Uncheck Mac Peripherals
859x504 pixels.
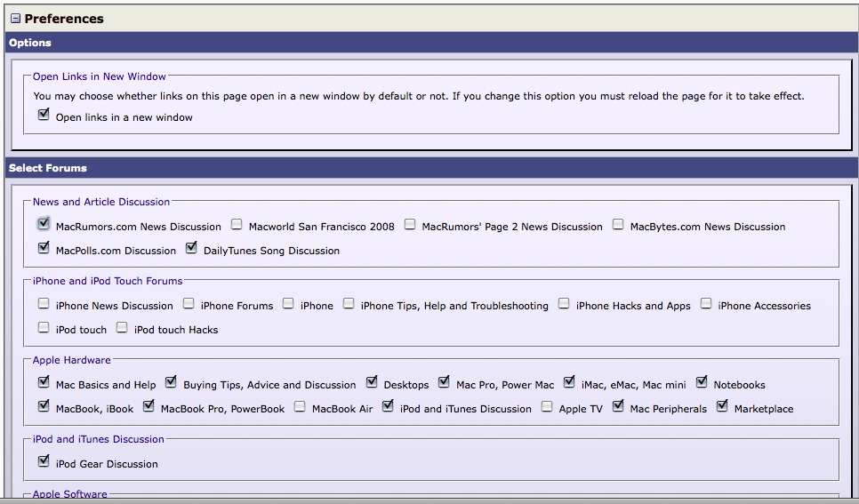point(618,406)
